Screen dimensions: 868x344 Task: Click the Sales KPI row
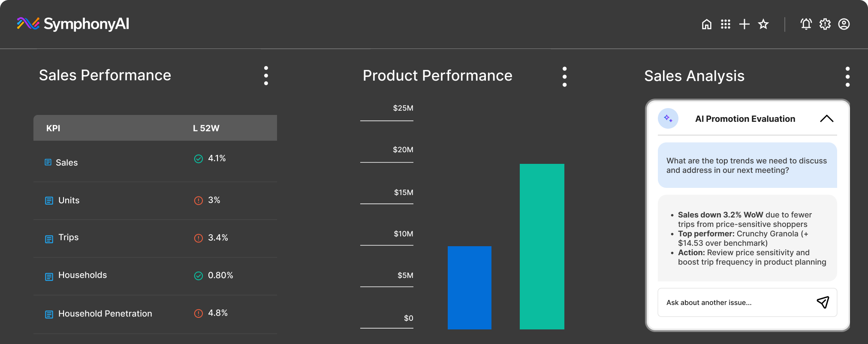click(67, 163)
